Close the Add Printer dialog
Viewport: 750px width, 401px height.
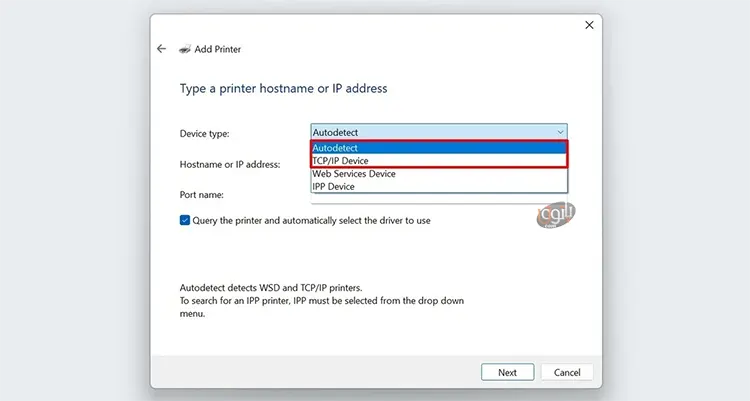pyautogui.click(x=589, y=25)
